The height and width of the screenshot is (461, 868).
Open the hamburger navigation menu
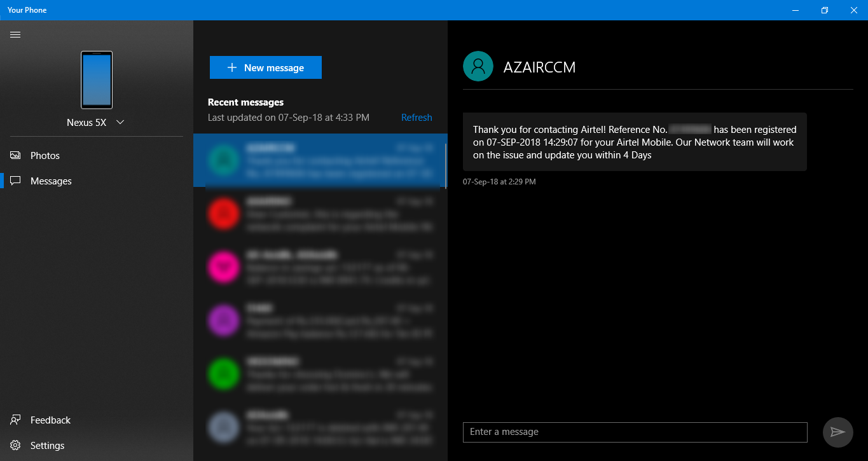15,34
